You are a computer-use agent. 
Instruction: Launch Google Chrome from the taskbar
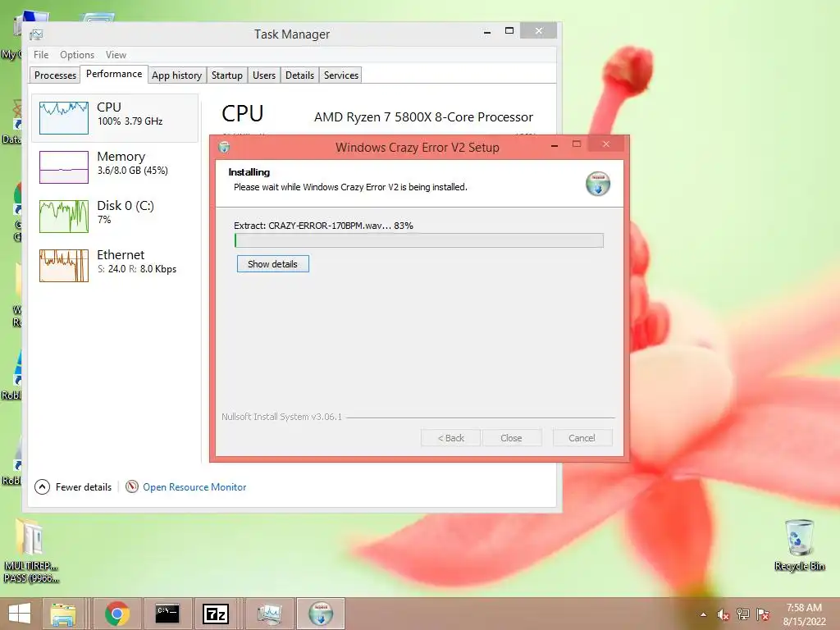(x=116, y=614)
